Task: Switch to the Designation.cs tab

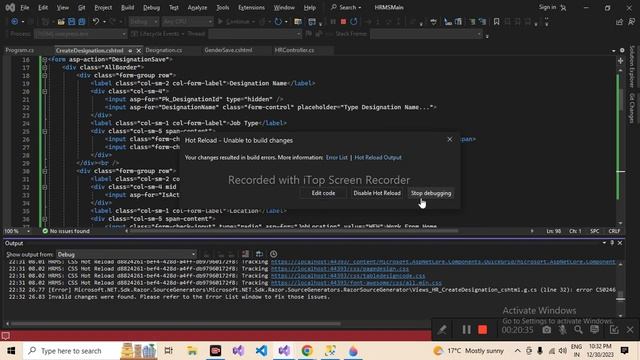Action: point(164,50)
